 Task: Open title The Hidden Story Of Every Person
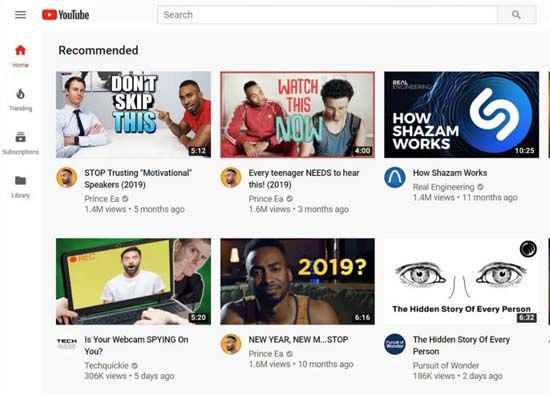(x=461, y=345)
